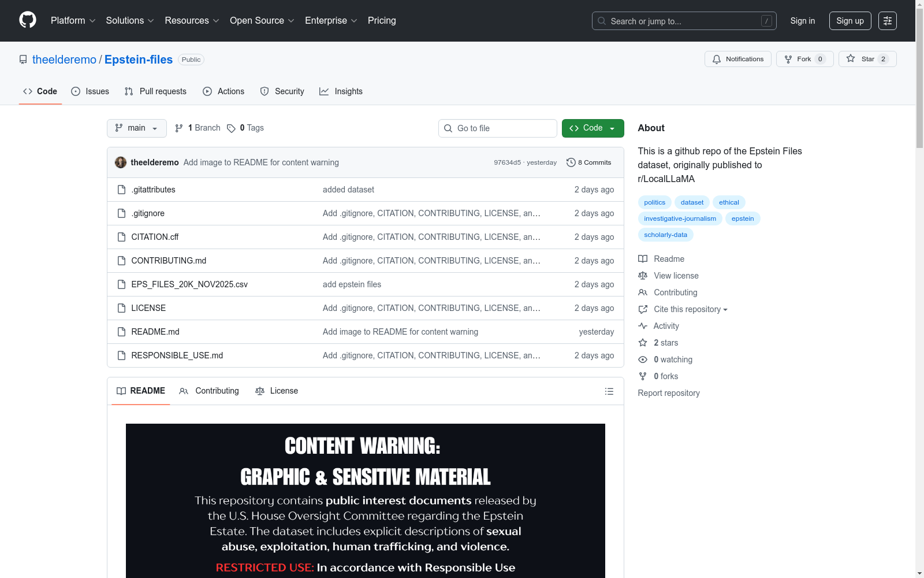Open the 8 Commits history link

point(589,162)
